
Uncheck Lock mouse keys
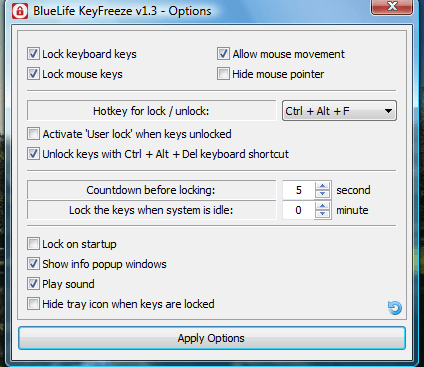(x=33, y=74)
